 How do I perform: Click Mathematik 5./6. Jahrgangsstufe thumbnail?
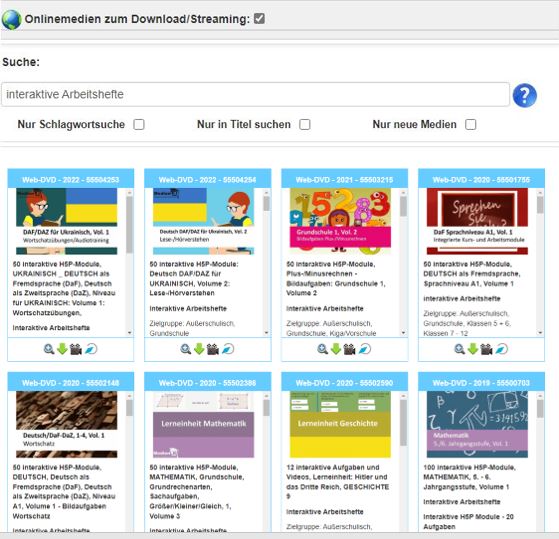tap(477, 424)
